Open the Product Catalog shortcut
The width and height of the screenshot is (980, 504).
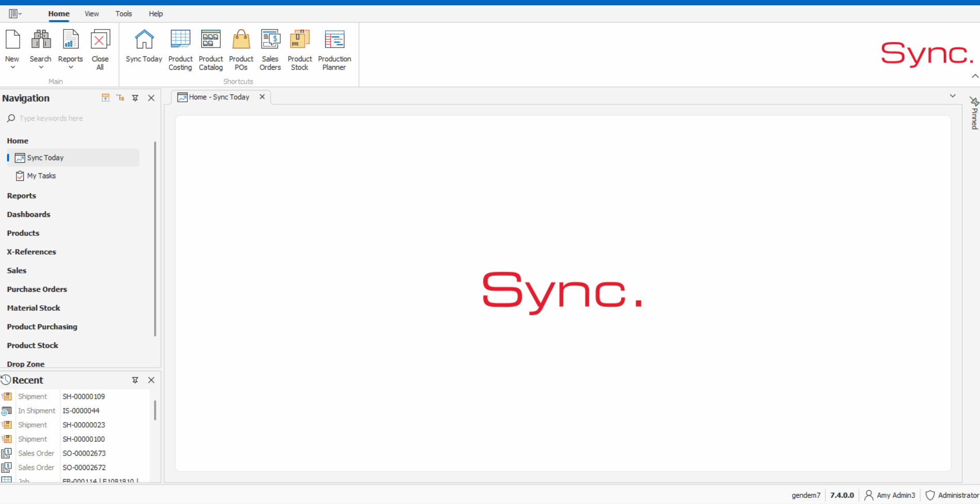(211, 49)
